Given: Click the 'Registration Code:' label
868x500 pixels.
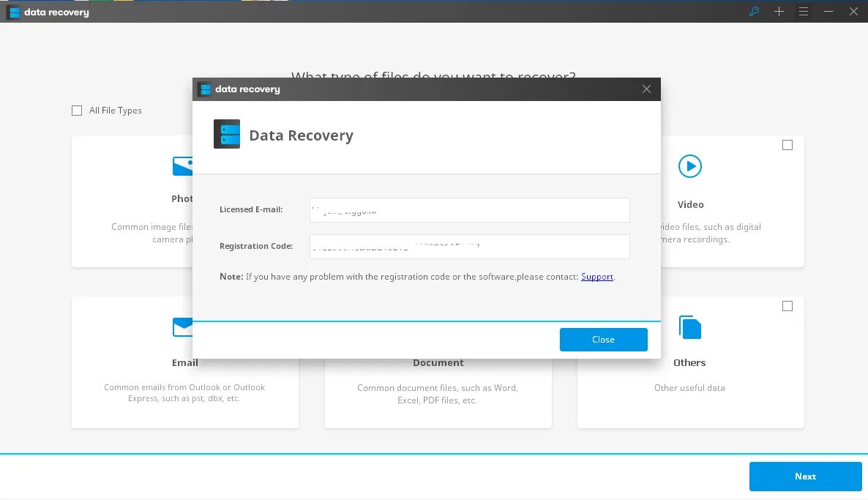Looking at the screenshot, I should tap(255, 247).
